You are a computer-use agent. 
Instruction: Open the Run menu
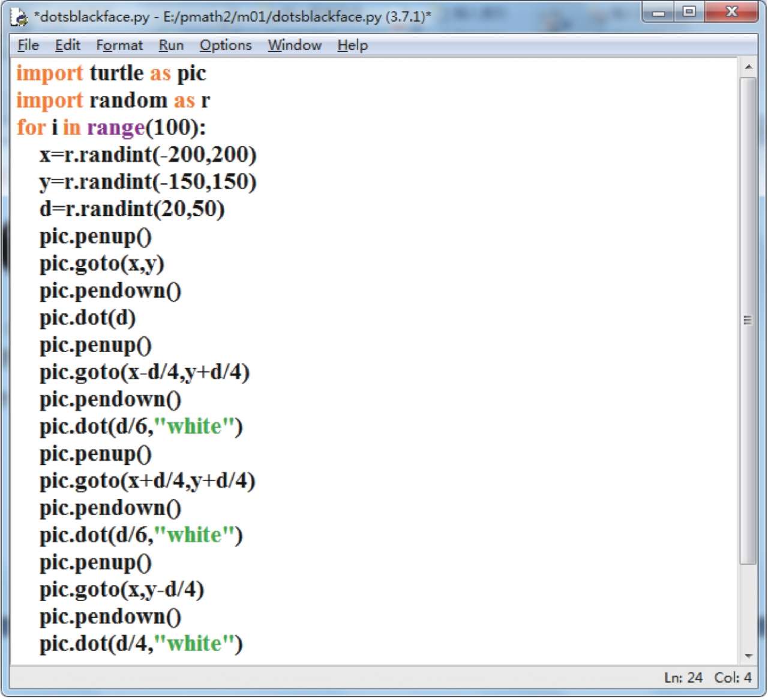pyautogui.click(x=171, y=45)
